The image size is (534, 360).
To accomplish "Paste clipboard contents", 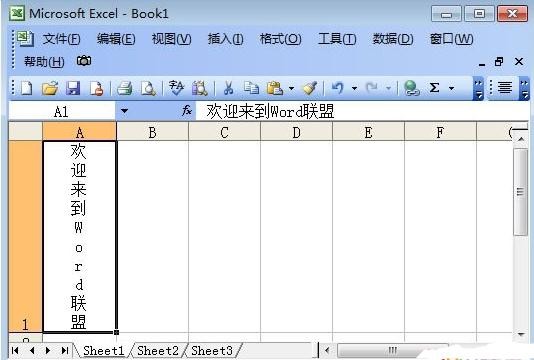I will (x=275, y=88).
